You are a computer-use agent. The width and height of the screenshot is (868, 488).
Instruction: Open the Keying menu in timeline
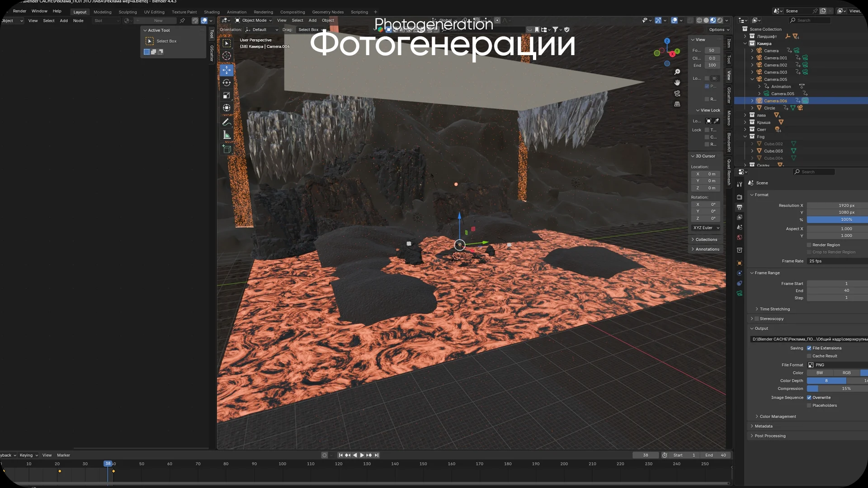click(28, 455)
